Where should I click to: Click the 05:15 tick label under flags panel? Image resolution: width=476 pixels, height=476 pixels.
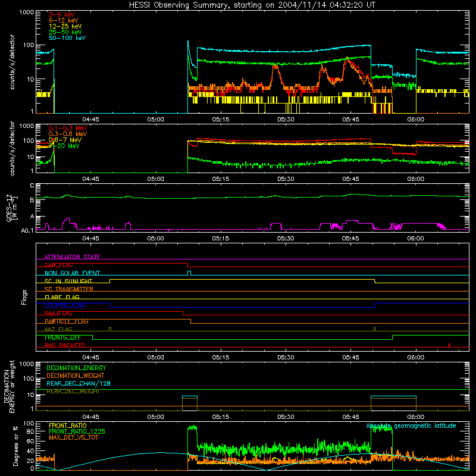coord(220,358)
